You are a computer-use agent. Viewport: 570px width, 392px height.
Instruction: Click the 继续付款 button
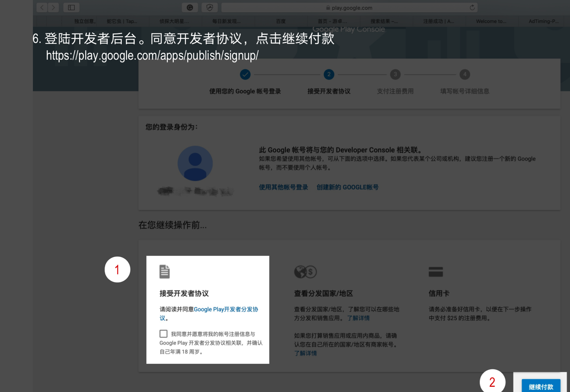541,386
